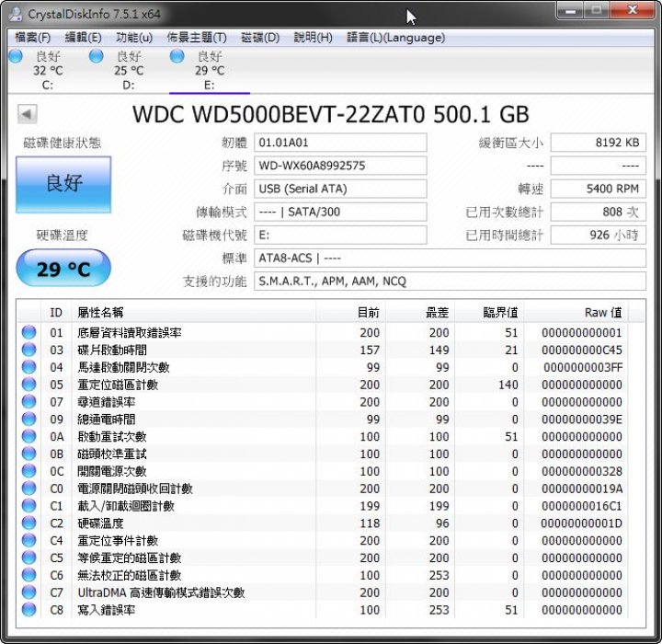
Task: Open the 語言(L)(Language) menu
Action: point(395,38)
